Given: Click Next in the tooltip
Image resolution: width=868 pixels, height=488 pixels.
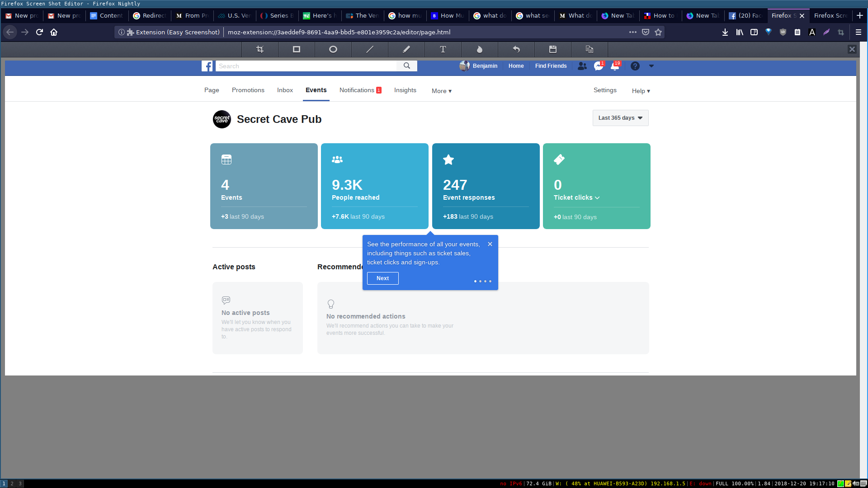Looking at the screenshot, I should [383, 278].
